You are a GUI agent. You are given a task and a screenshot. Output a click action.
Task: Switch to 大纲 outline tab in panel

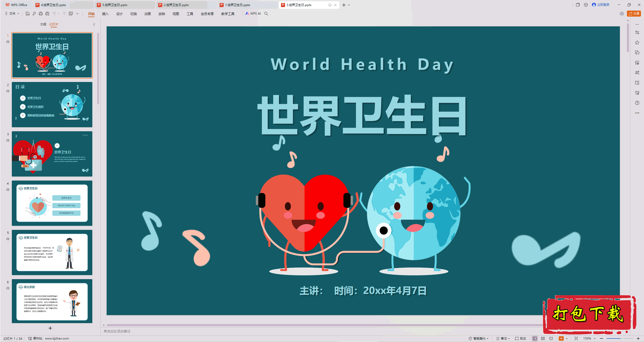(x=43, y=24)
